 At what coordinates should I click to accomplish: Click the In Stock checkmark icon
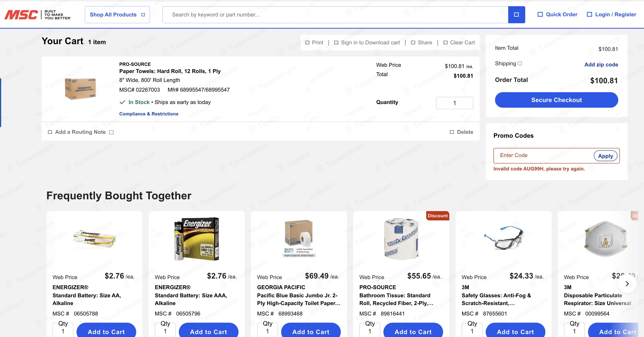(x=122, y=102)
